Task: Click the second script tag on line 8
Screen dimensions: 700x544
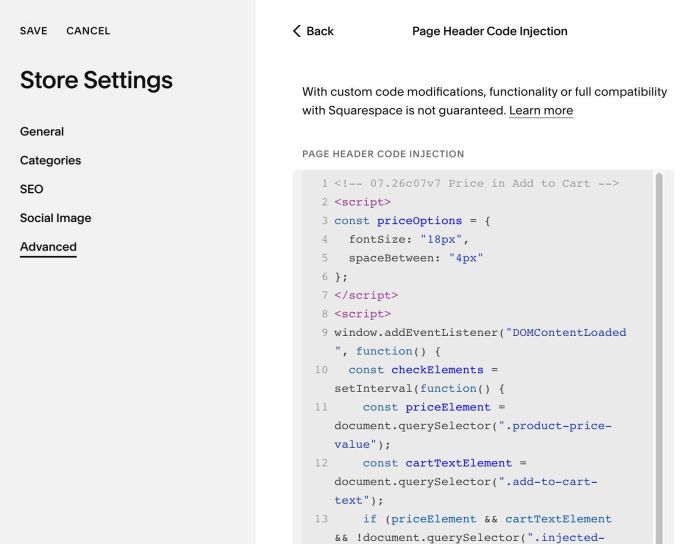Action: point(362,314)
